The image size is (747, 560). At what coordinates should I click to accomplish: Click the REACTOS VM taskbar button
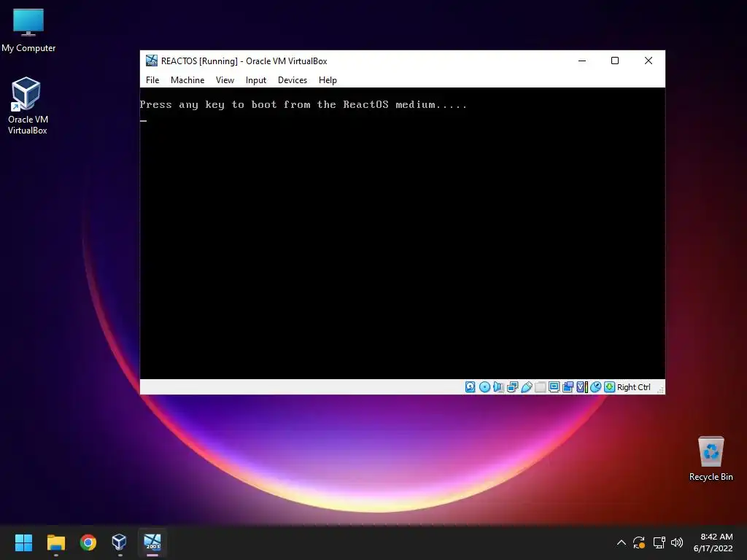[152, 542]
